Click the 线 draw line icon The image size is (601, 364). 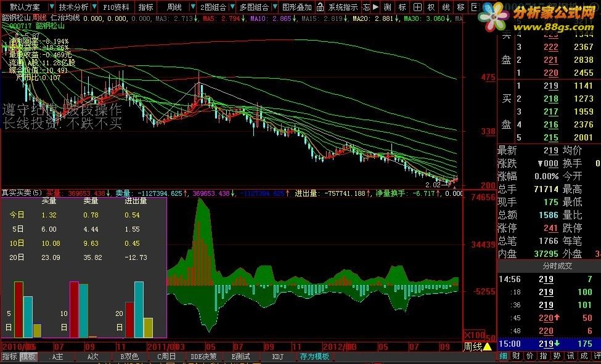point(446,7)
